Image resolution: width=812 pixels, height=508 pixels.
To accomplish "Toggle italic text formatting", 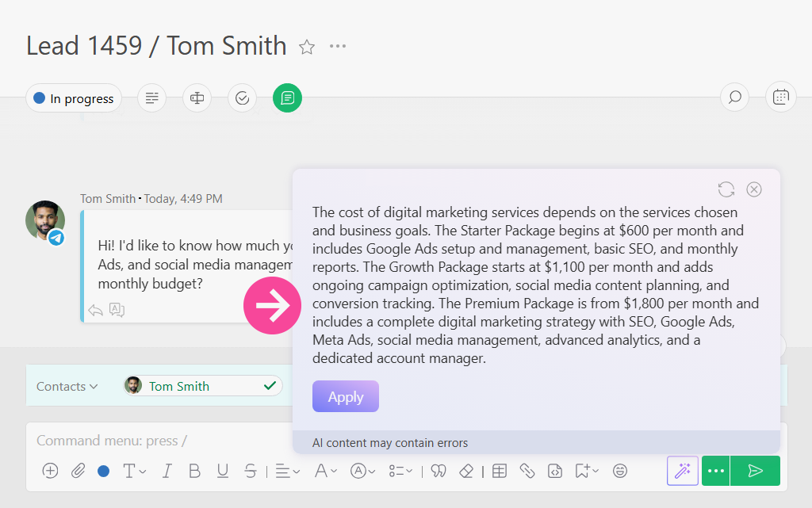I will 167,471.
